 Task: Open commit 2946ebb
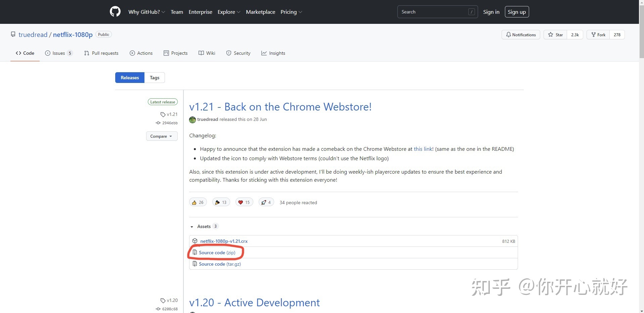tap(167, 123)
